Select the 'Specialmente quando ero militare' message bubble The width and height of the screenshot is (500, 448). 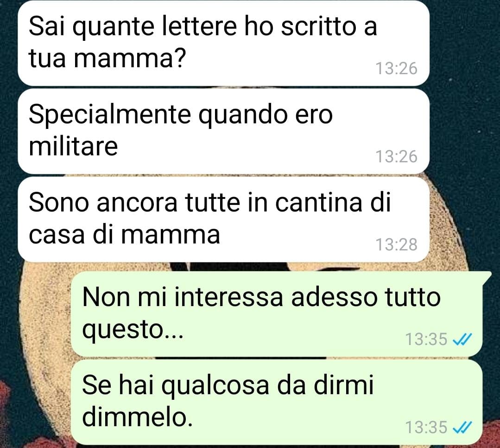[223, 131]
